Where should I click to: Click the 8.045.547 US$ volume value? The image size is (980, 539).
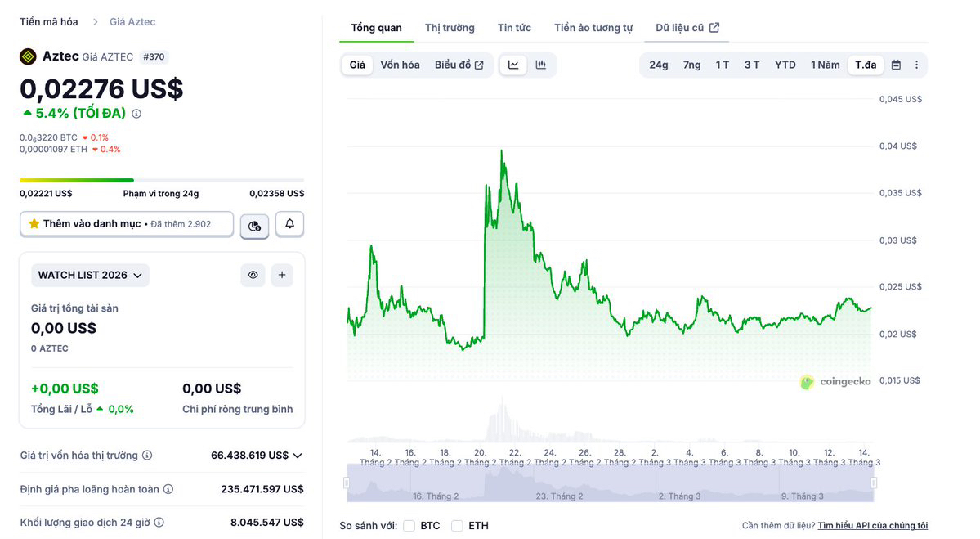point(267,522)
